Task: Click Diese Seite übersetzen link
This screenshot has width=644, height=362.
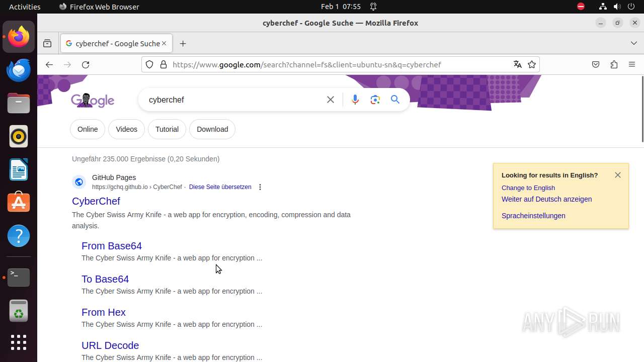Action: pyautogui.click(x=220, y=187)
